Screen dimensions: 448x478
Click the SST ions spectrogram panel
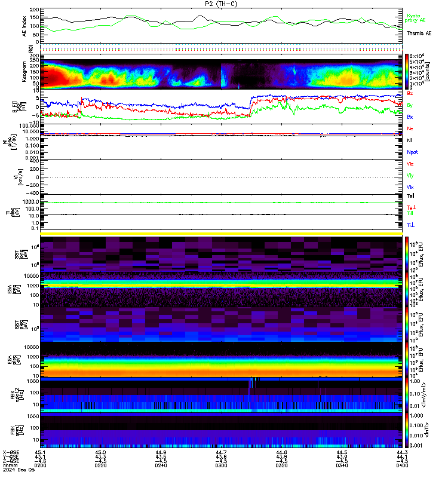tap(221, 255)
